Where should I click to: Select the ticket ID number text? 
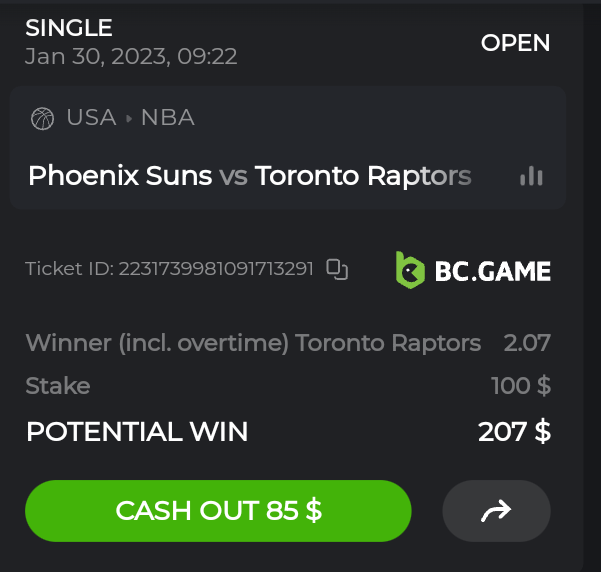[215, 269]
